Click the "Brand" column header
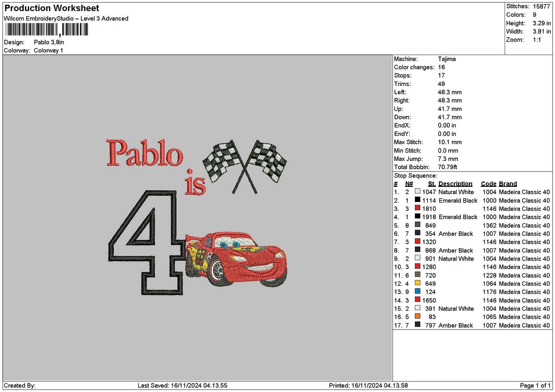The width and height of the screenshot is (555, 392). pos(508,184)
